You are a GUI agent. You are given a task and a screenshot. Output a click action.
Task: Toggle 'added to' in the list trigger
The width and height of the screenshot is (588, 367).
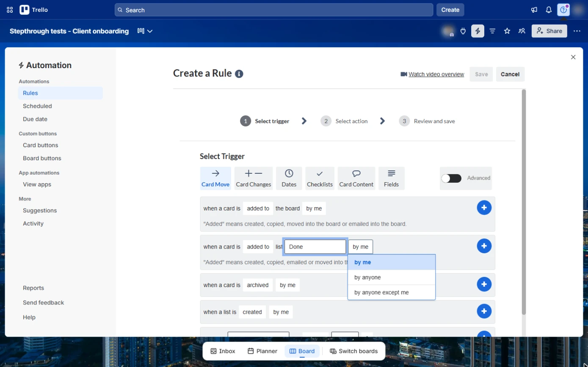tap(258, 247)
